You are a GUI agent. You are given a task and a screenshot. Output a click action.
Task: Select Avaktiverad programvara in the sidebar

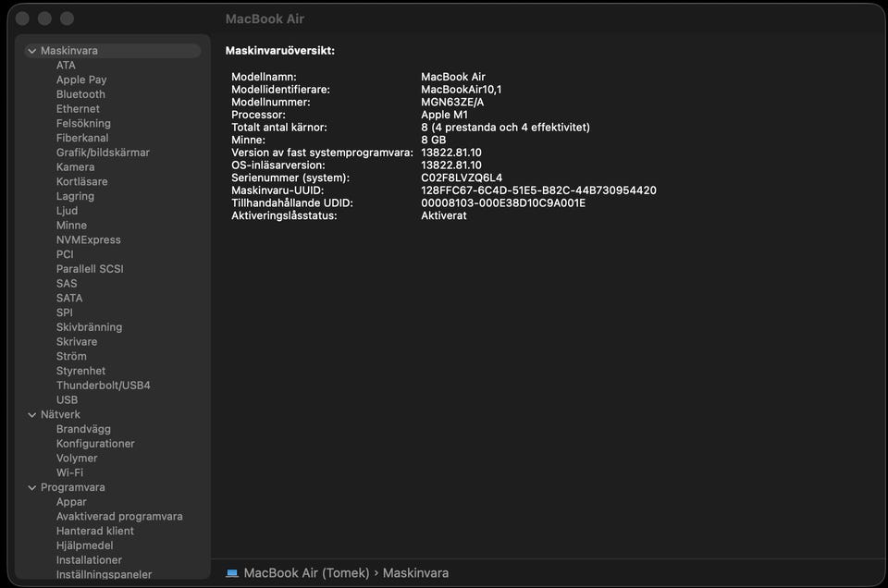click(119, 516)
